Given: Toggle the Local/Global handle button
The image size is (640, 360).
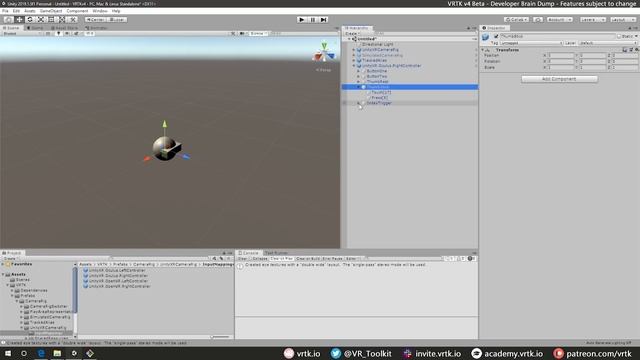Looking at the screenshot, I should [117, 20].
